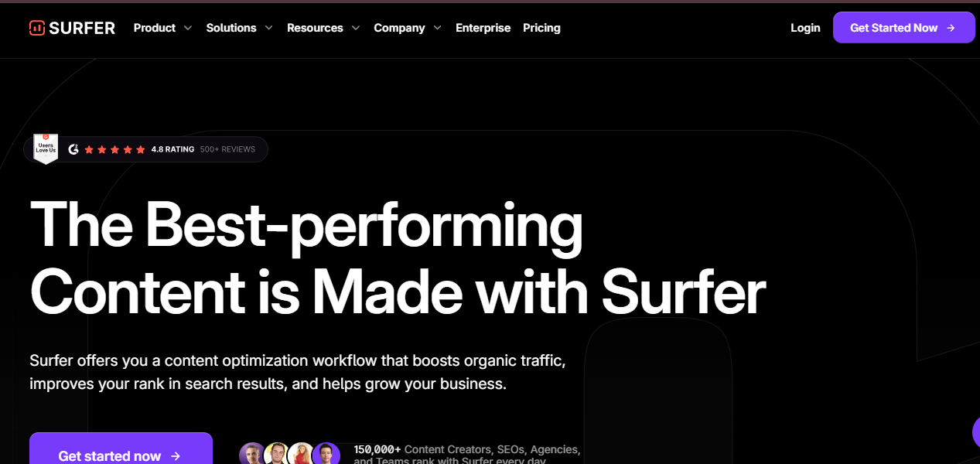Click the 'Surfer offers you a content optimization workflow' paragraph
980x464 pixels.
(x=298, y=372)
